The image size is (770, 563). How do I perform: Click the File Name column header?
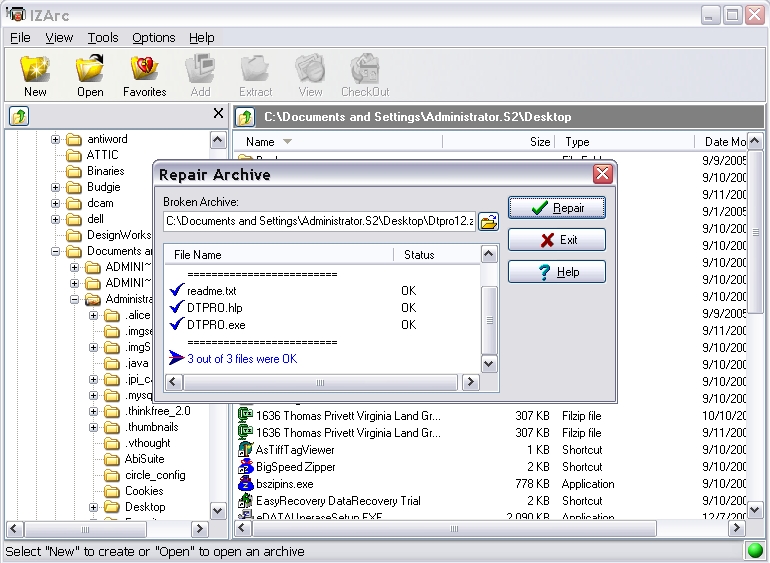tap(279, 255)
